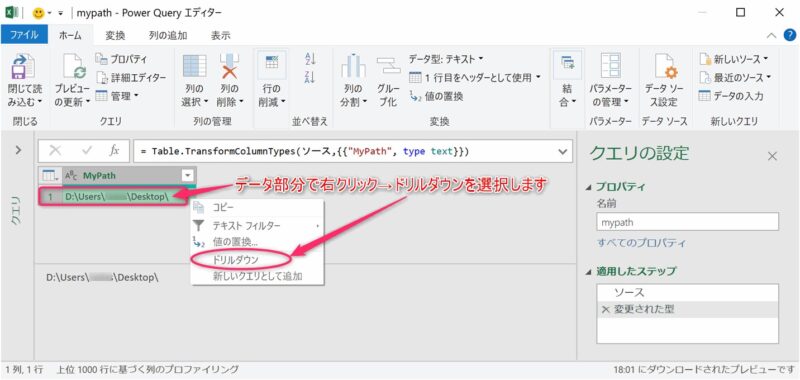
Task: Delete the 変更された型 step with X
Action: click(x=606, y=309)
